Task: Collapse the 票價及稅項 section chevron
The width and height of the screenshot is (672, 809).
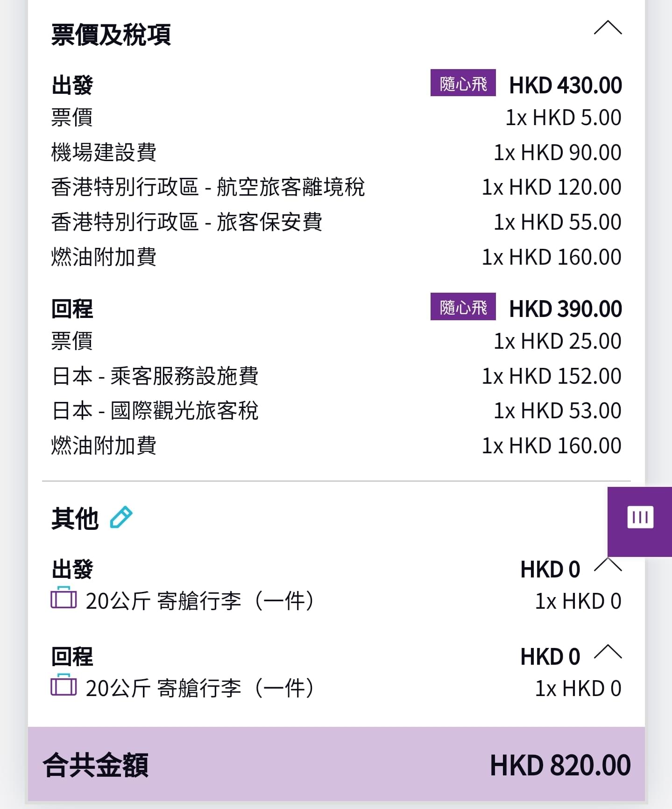Action: click(x=608, y=28)
